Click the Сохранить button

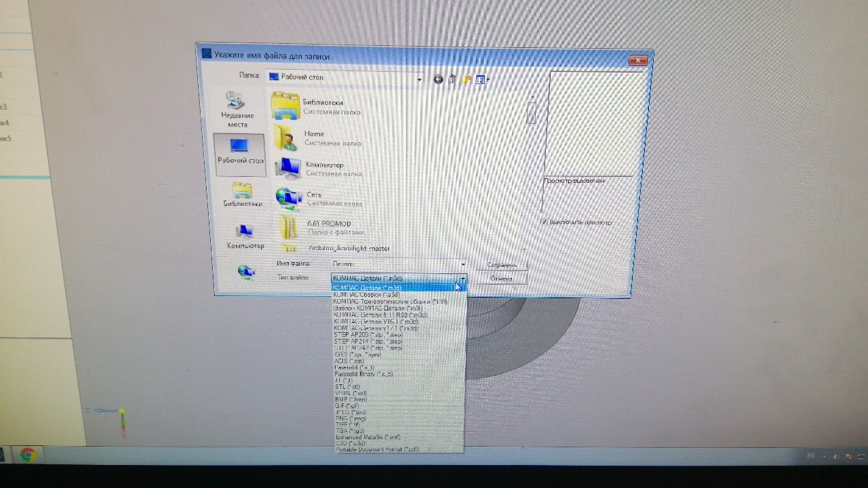click(x=501, y=264)
